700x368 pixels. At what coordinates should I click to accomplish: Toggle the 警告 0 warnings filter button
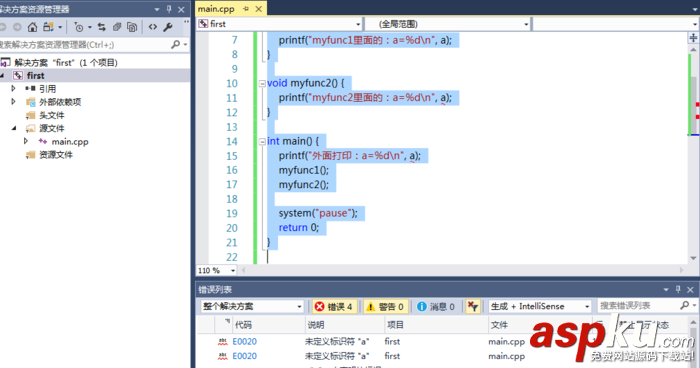coord(385,306)
